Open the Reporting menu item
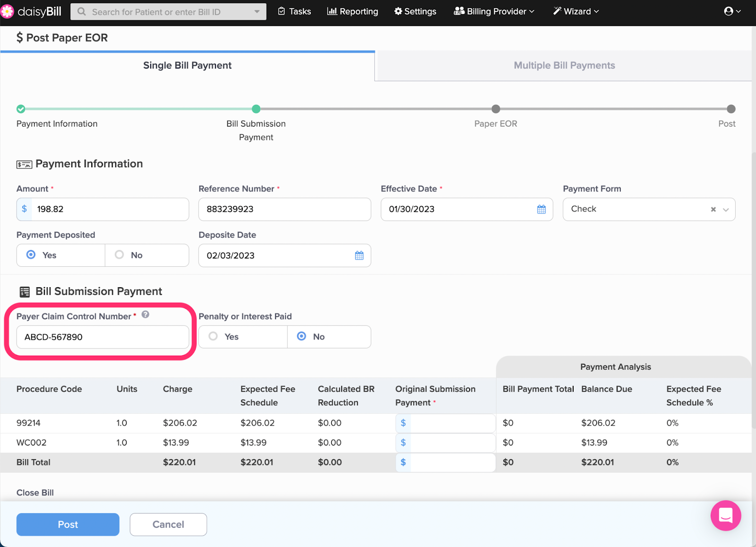Image resolution: width=756 pixels, height=547 pixels. pos(352,11)
